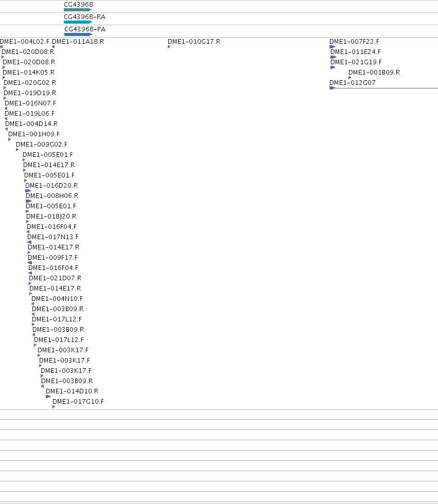This screenshot has height=504, width=438.
Task: Click the DME1-004N10.F label
Action: click(x=57, y=299)
